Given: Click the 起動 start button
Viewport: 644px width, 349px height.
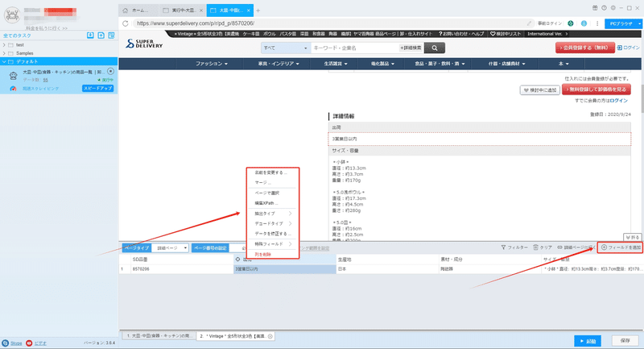Looking at the screenshot, I should coord(588,341).
